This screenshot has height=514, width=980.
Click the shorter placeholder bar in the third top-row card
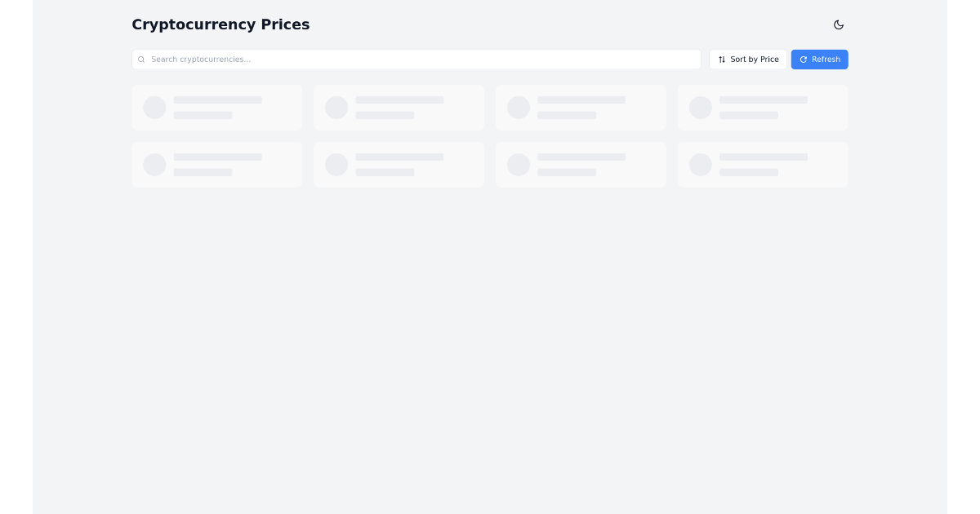pos(567,116)
